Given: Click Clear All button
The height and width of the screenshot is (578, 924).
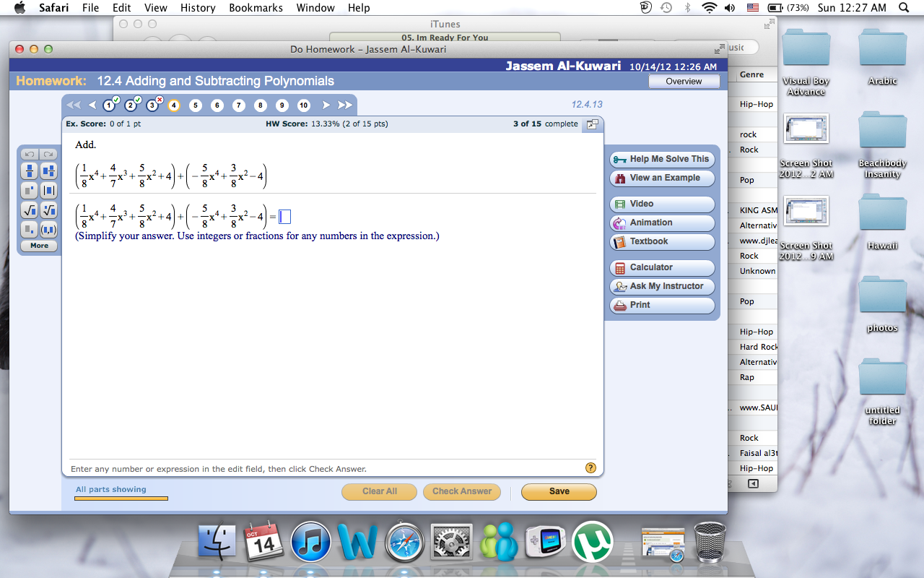Looking at the screenshot, I should tap(380, 491).
